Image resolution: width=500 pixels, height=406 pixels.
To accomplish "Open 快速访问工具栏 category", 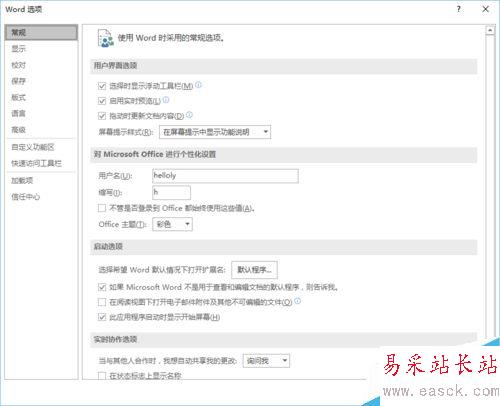I will pyautogui.click(x=36, y=163).
